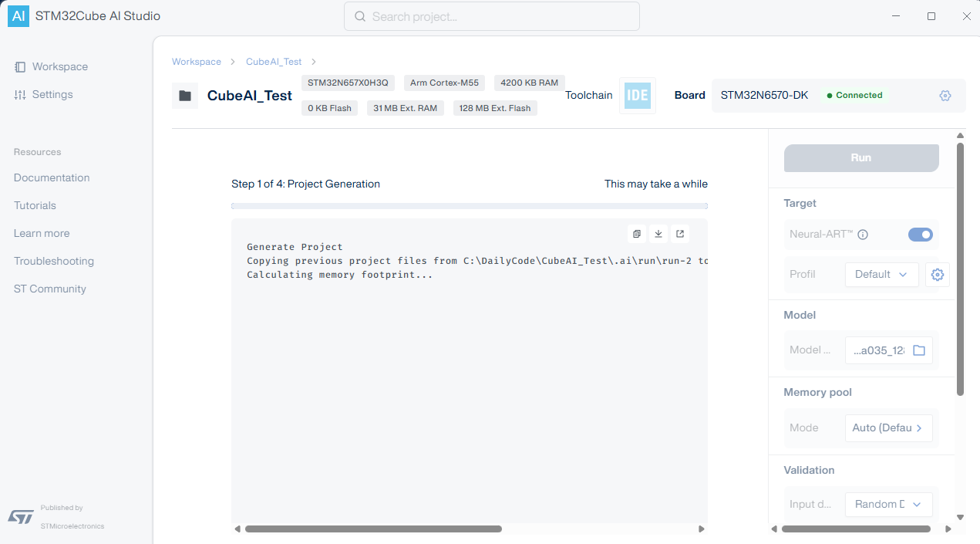This screenshot has width=980, height=544.
Task: Click the model path field
Action: pos(889,350)
